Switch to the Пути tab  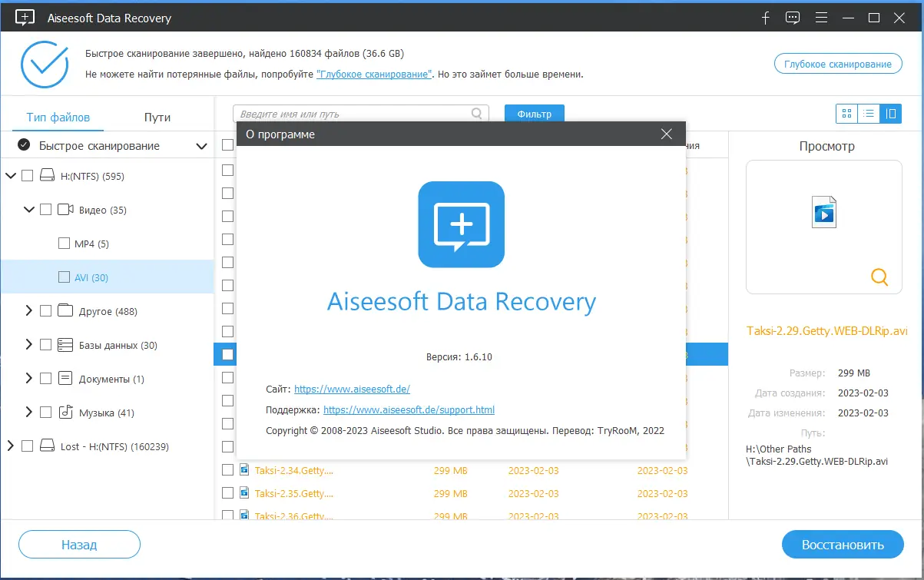tap(157, 118)
